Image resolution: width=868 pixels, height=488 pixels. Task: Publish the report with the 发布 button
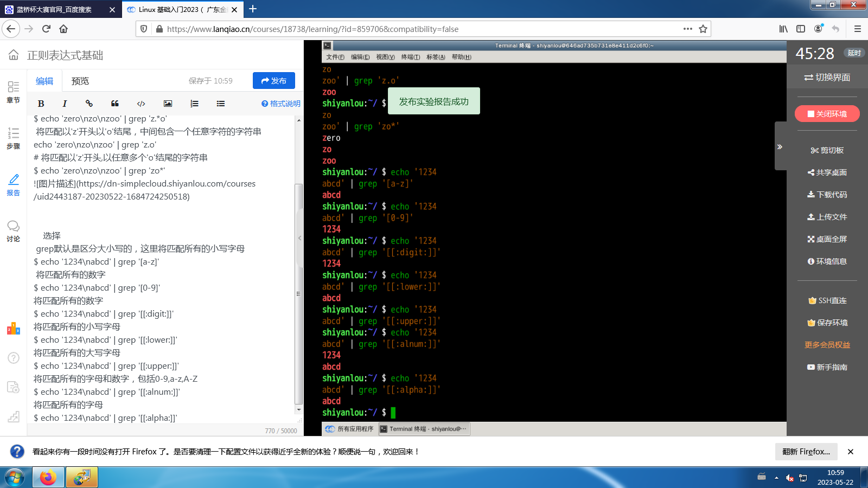pyautogui.click(x=274, y=81)
